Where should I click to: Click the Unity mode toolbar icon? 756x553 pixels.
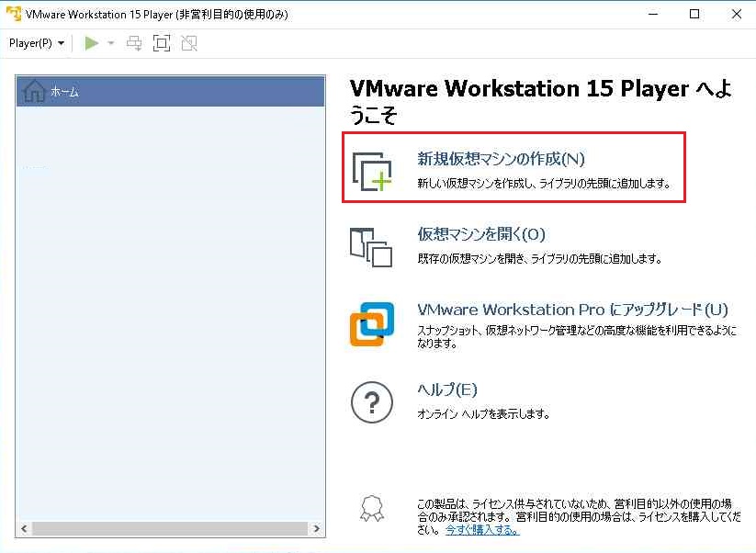pos(189,43)
